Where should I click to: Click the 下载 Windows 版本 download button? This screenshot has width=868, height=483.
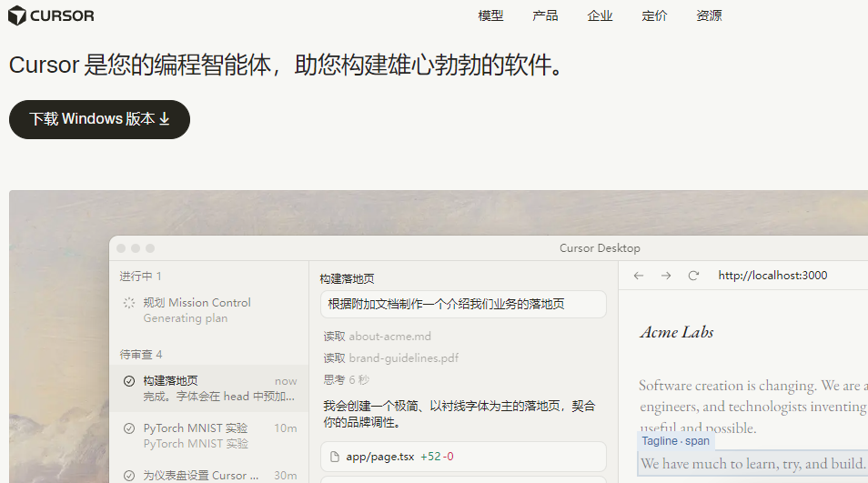(99, 119)
